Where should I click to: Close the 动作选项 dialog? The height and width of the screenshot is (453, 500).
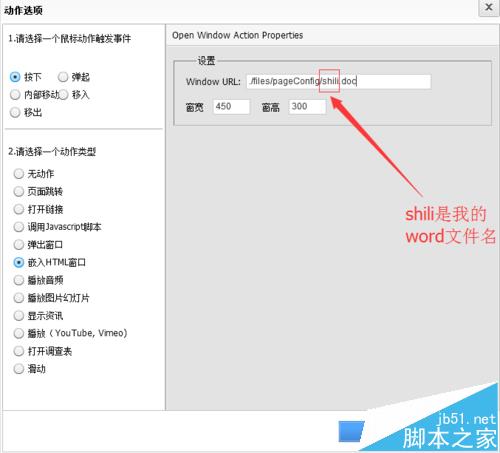click(489, 7)
